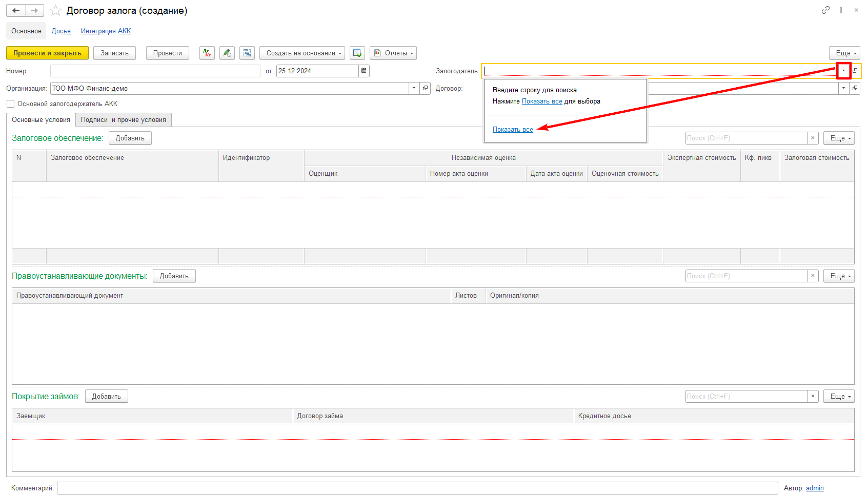868x495 pixels.
Task: Go forward with the right arrow button
Action: 34,10
